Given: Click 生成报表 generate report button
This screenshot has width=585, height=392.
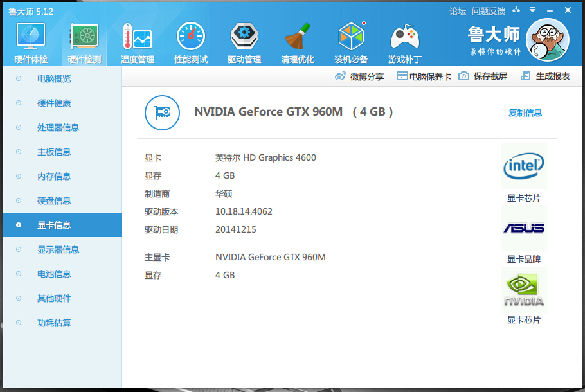Looking at the screenshot, I should (553, 76).
